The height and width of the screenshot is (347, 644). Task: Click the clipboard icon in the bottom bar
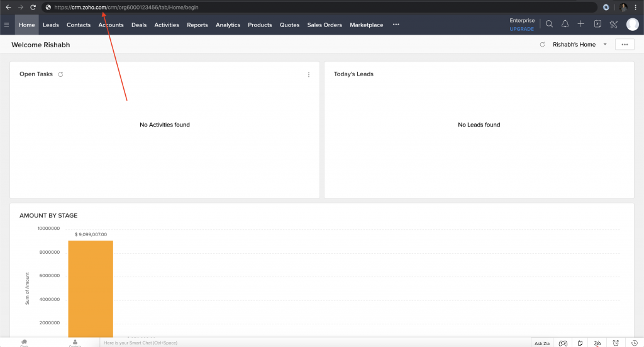580,343
